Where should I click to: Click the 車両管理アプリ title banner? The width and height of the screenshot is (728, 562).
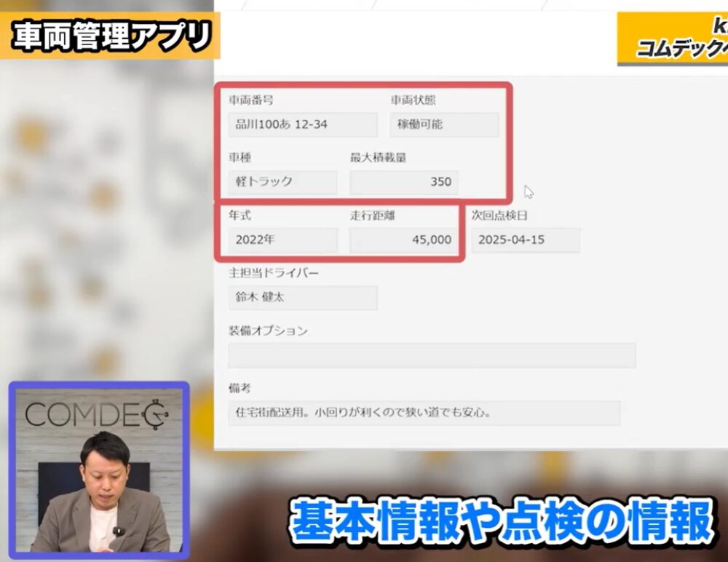(x=111, y=36)
